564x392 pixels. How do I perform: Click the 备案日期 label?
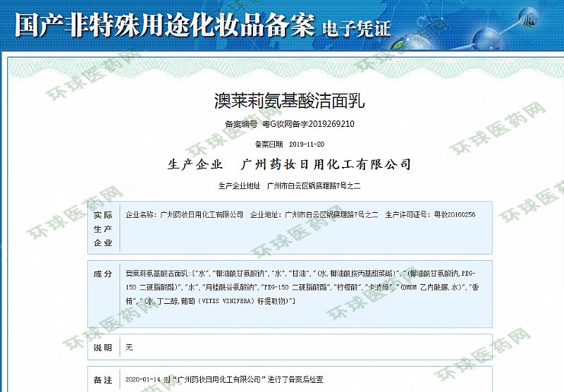(267, 143)
